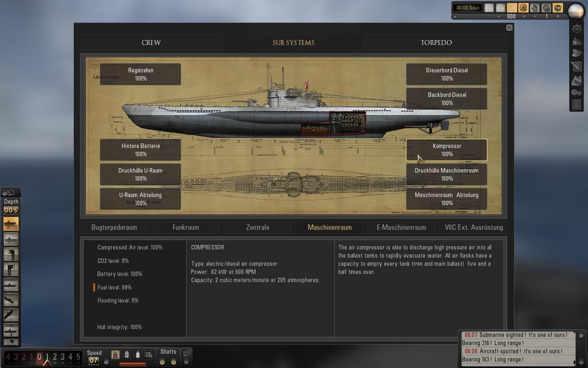Increase time compression 1 with plus
Screen dimensions: 588x368
(558, 17)
